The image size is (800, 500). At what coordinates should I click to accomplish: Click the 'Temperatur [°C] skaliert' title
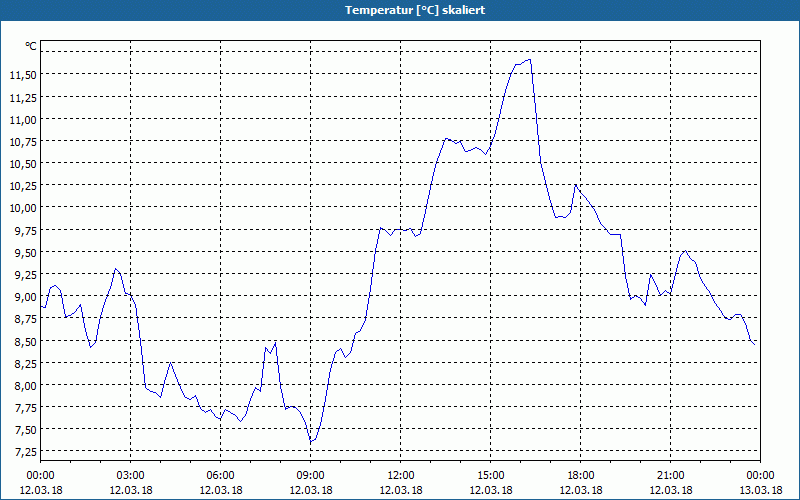(x=415, y=10)
